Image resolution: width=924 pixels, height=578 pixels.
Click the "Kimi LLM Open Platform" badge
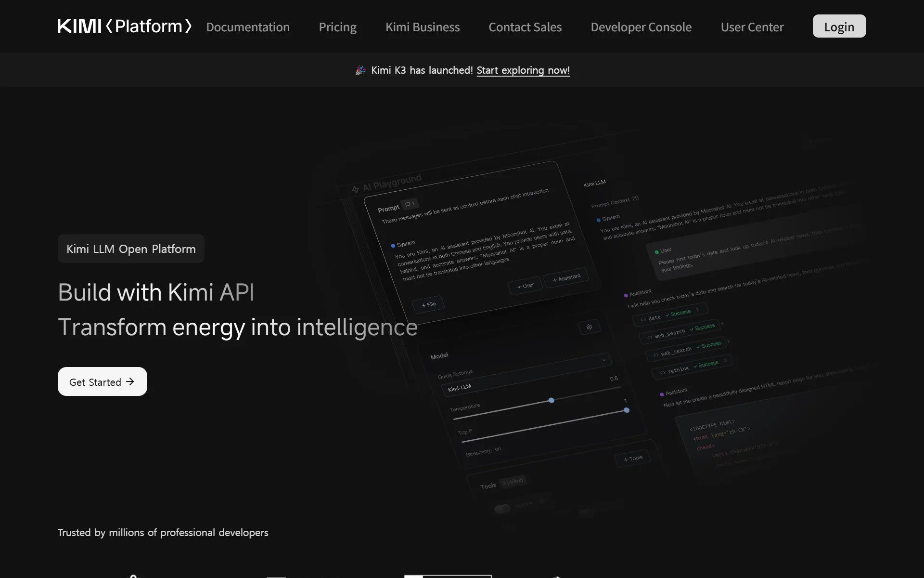click(131, 249)
